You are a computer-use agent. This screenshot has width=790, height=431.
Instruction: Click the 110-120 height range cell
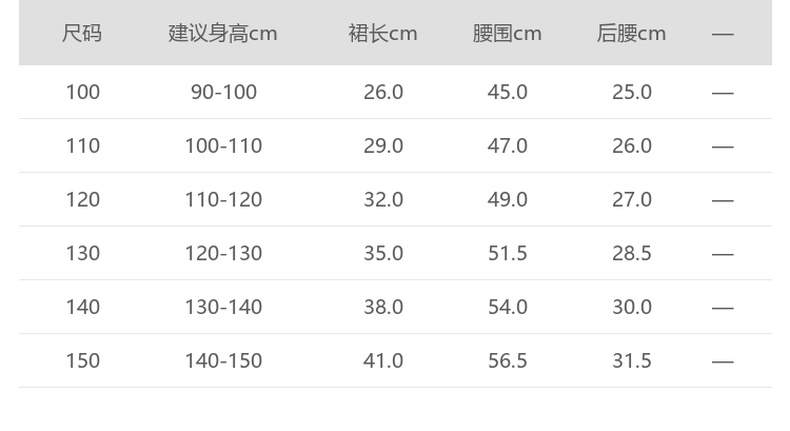223,200
